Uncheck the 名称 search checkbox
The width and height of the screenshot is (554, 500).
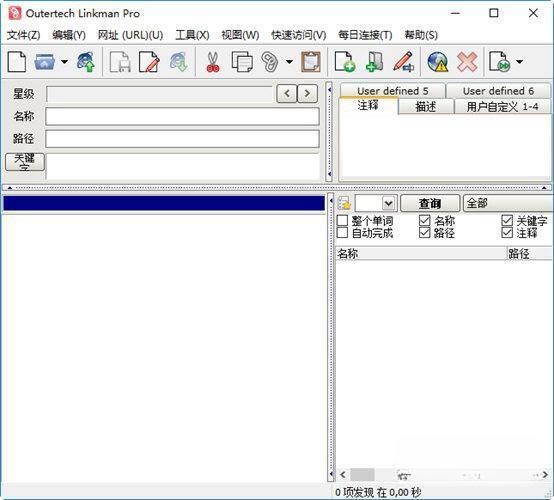(x=424, y=220)
